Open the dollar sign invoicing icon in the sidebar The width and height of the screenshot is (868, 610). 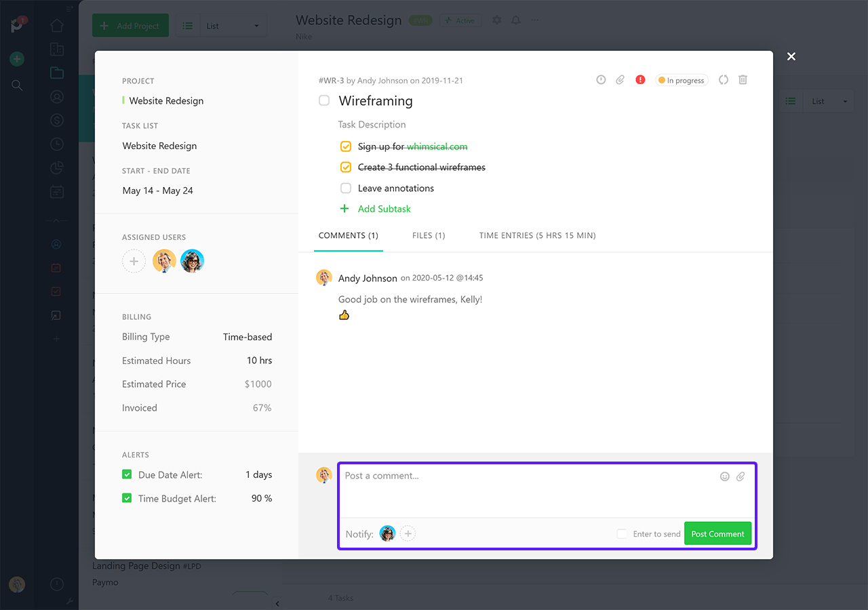(x=57, y=121)
